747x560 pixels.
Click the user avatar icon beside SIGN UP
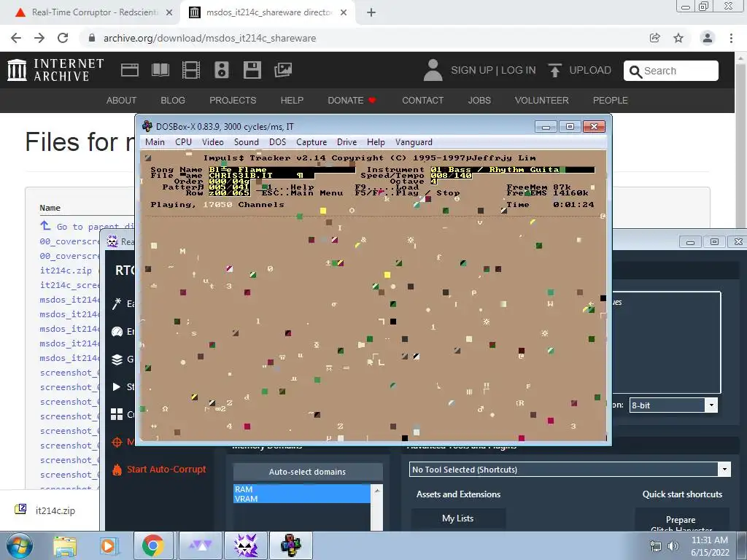pyautogui.click(x=433, y=70)
